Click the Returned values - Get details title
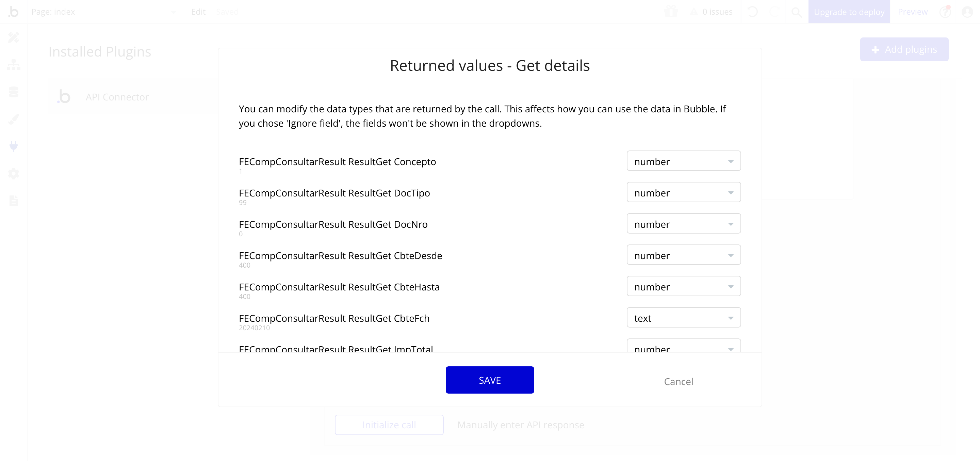980x461 pixels. pyautogui.click(x=490, y=65)
